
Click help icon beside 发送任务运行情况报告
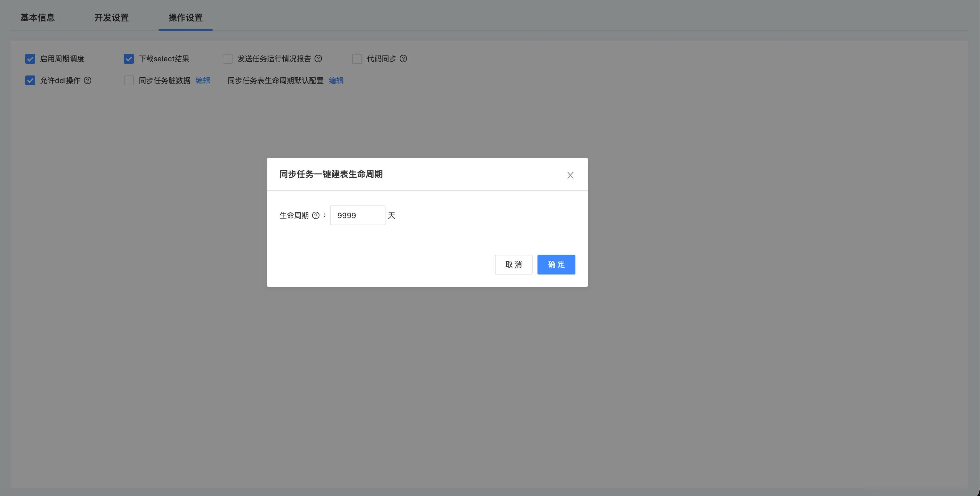coord(319,59)
